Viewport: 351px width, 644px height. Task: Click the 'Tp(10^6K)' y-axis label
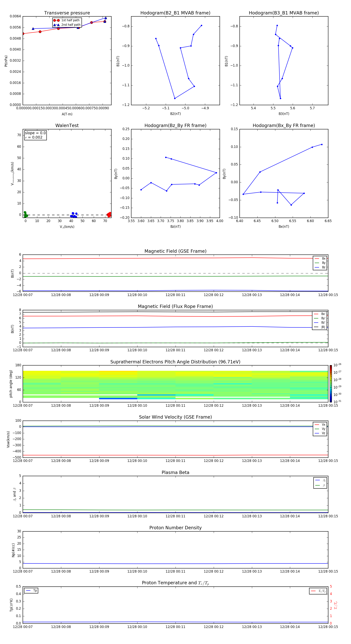[11, 605]
